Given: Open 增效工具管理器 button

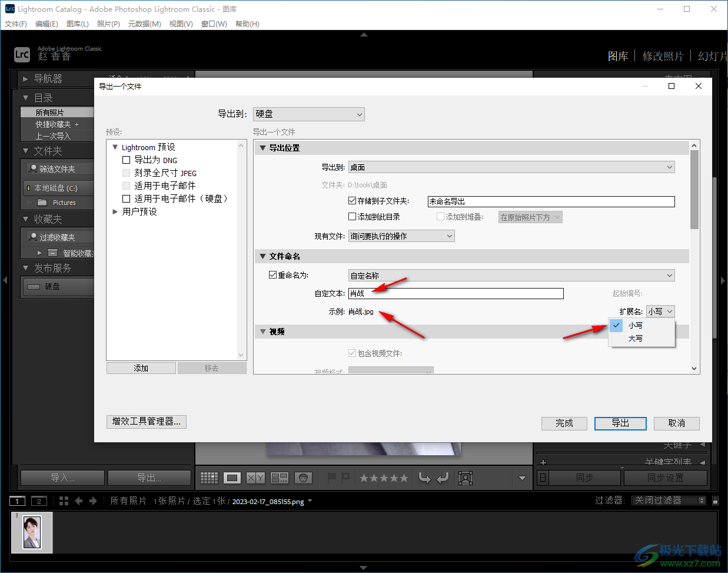Looking at the screenshot, I should [x=147, y=421].
